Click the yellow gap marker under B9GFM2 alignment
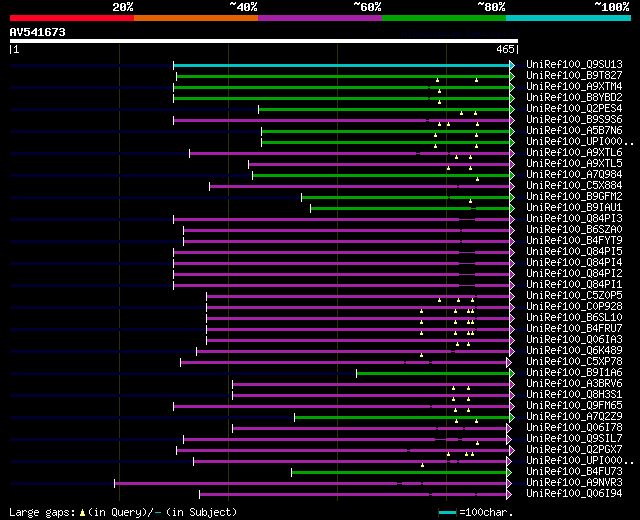This screenshot has height=520, width=640. pos(470,201)
